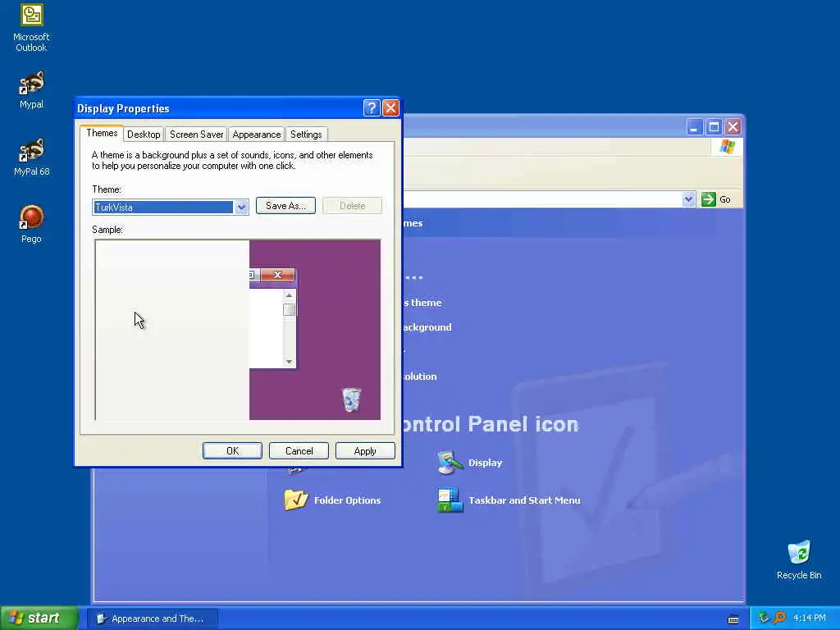
Task: Expand the address bar dropdown arrow
Action: pyautogui.click(x=688, y=199)
